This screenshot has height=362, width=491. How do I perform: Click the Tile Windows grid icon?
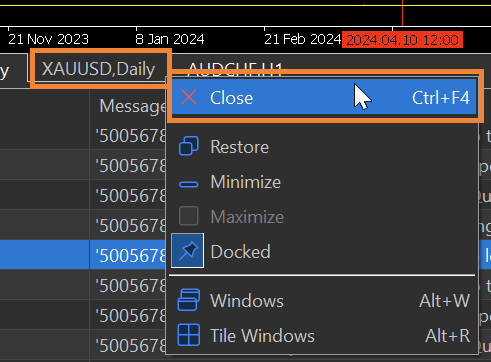tap(189, 335)
